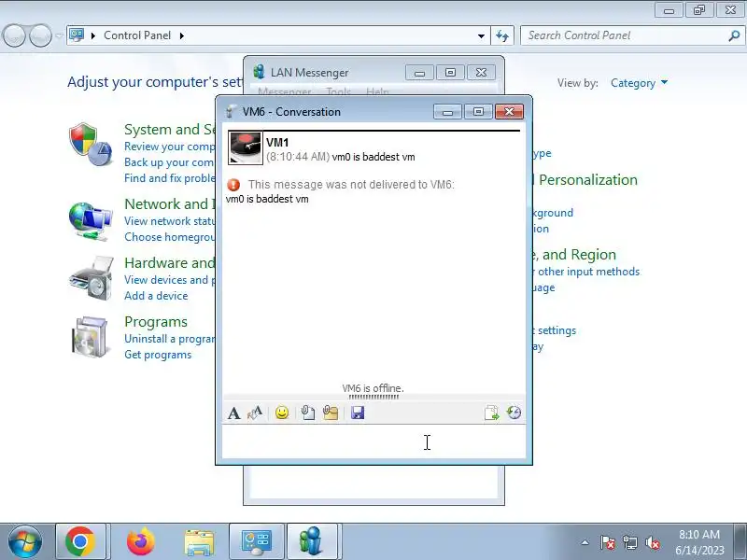Open conversation history clock icon
Viewport: 747px width, 560px height.
514,413
